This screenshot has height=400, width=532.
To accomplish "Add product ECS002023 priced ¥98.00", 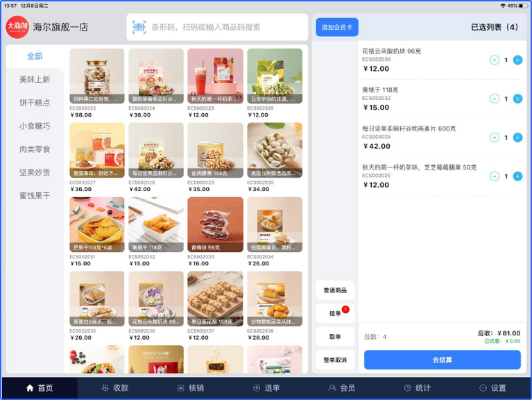I will 97,76.
